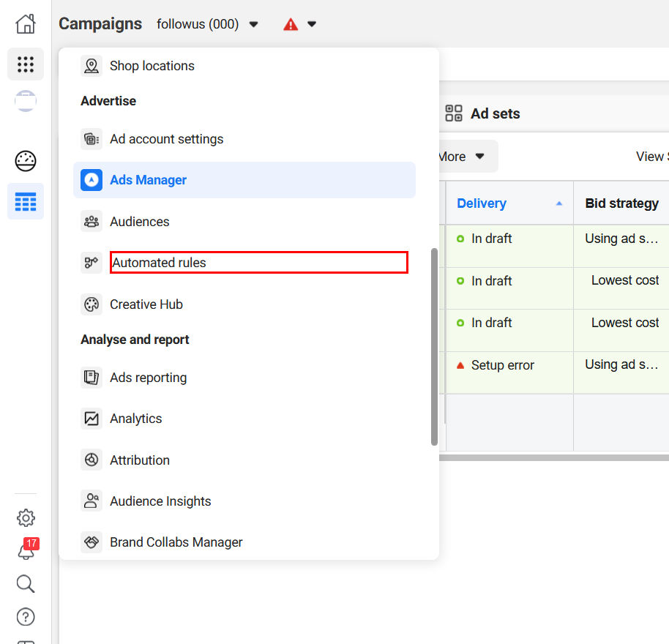Click the Brand Collabs Manager handshake icon

(x=91, y=542)
